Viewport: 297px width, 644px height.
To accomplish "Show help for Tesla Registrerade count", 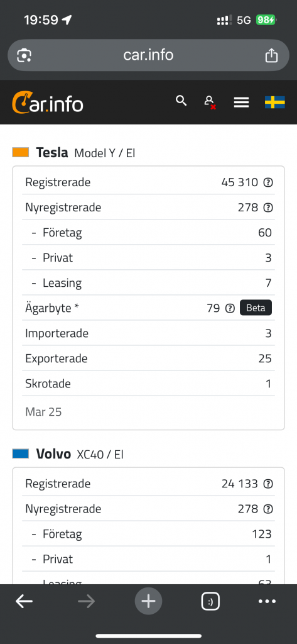I will (x=268, y=182).
